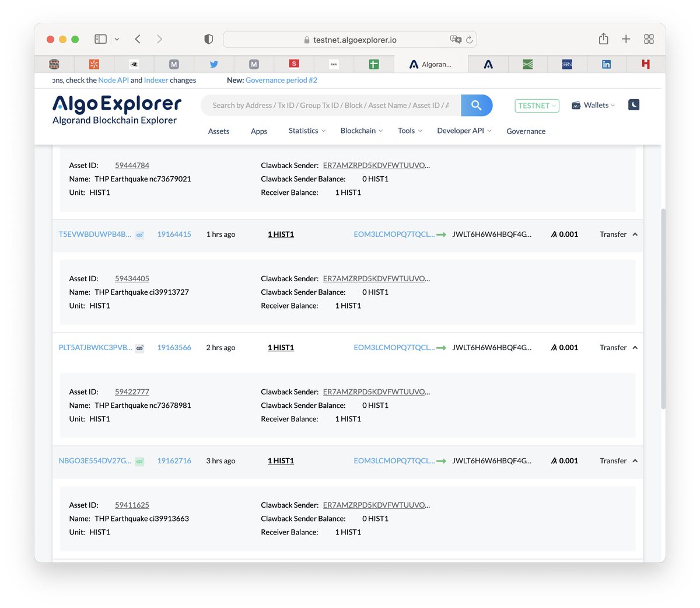The image size is (700, 608).
Task: Switch to the red H favicon tab
Action: [x=646, y=64]
